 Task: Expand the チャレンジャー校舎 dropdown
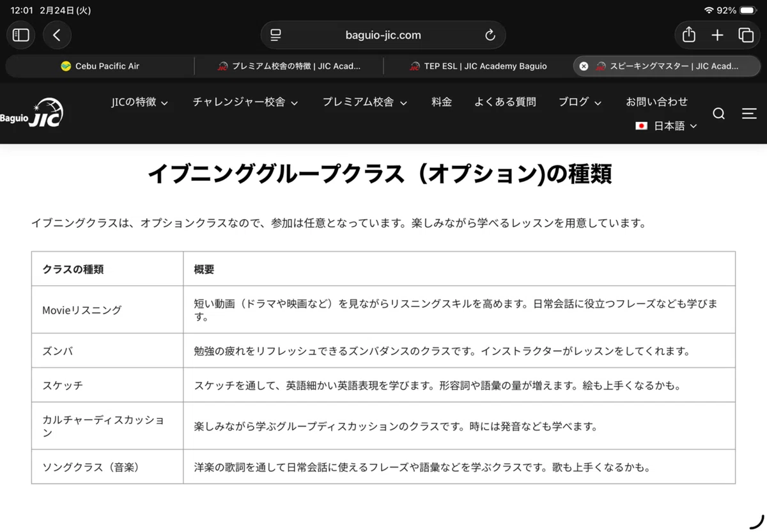[245, 102]
